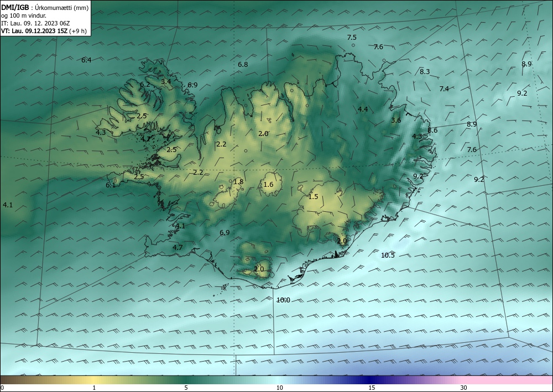Viewport: 553px width, 392px height.
Task: Click the 3.6 value on the map
Action: pos(396,120)
